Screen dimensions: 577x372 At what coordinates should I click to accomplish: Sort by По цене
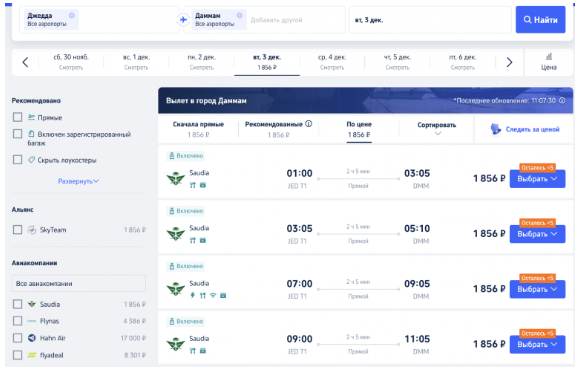click(x=359, y=129)
